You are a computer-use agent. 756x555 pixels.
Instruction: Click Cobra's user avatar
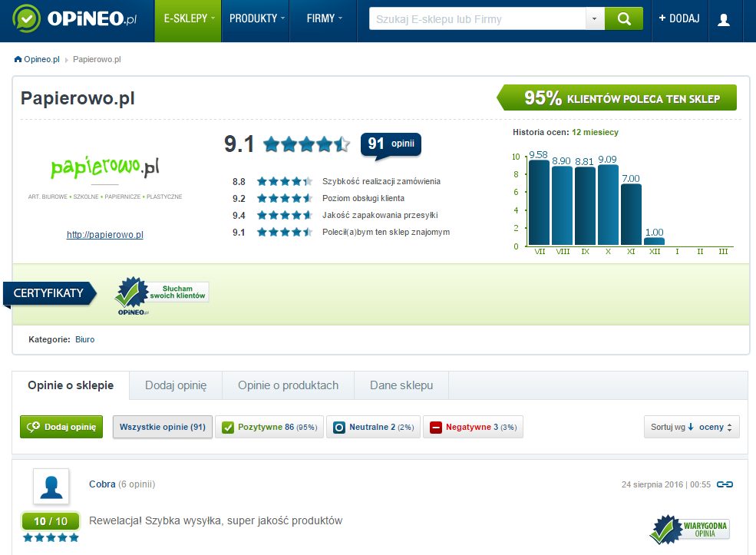(51, 487)
